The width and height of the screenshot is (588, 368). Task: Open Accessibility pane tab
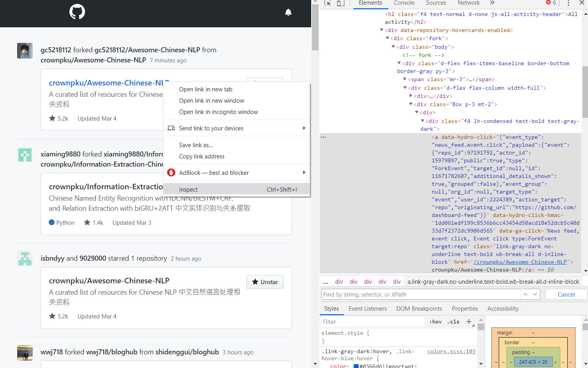tap(503, 308)
